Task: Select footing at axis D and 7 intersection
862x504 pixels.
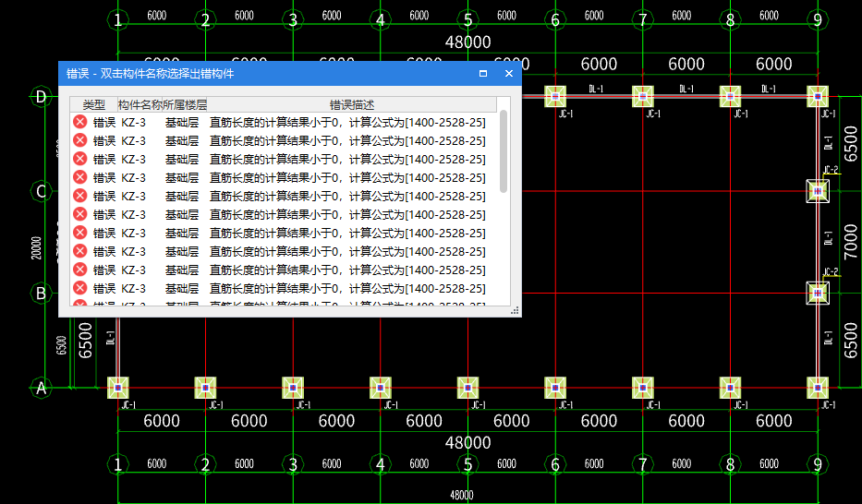Action: coord(643,97)
